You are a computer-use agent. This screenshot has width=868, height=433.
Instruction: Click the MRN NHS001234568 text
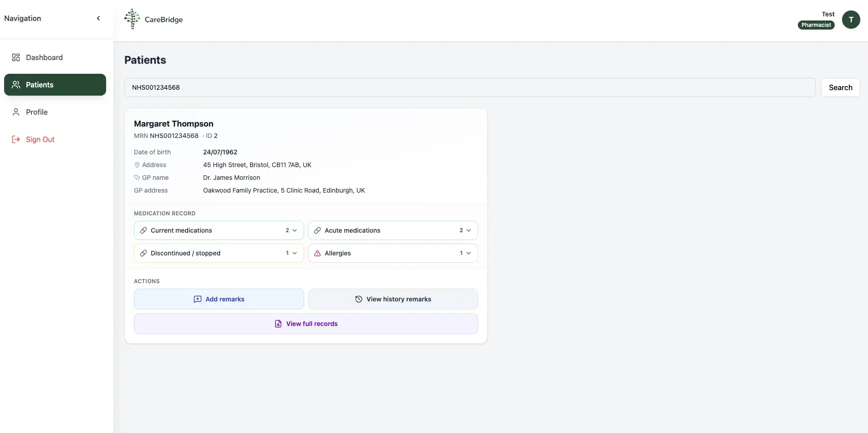coord(166,136)
